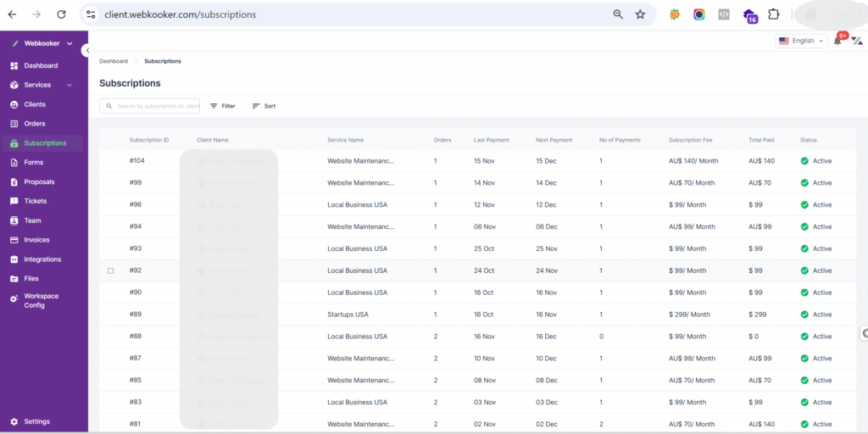This screenshot has height=434, width=868.
Task: Click the Dashboard breadcrumb link
Action: [x=114, y=61]
